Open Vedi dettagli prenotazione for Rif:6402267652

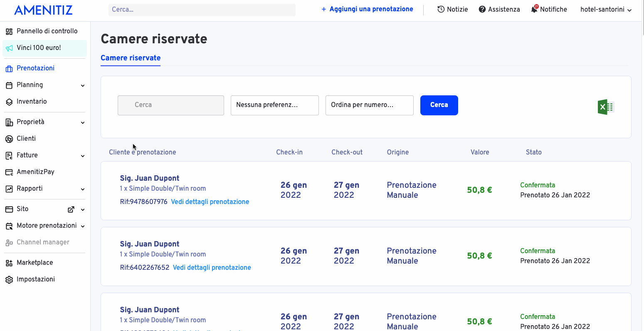212,268
